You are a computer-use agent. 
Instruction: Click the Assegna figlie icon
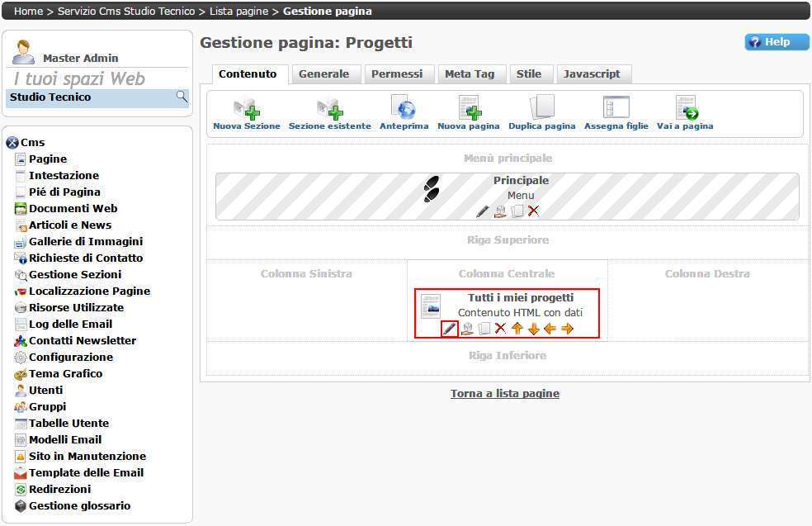[x=616, y=108]
